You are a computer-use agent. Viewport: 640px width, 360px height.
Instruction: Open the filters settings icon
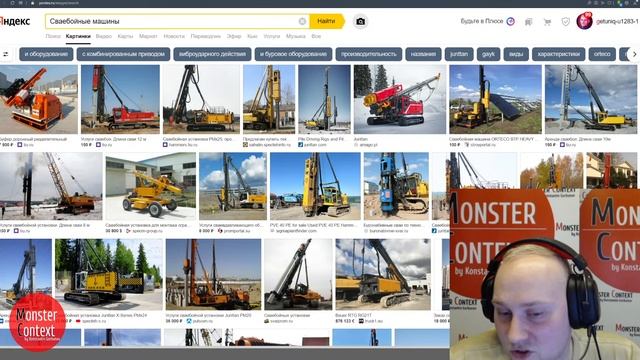[6, 54]
